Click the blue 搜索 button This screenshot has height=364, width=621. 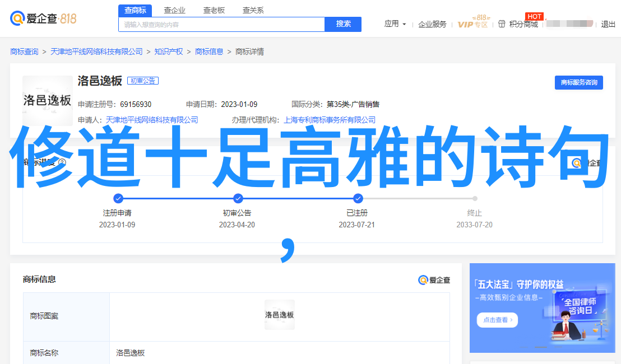coord(343,24)
